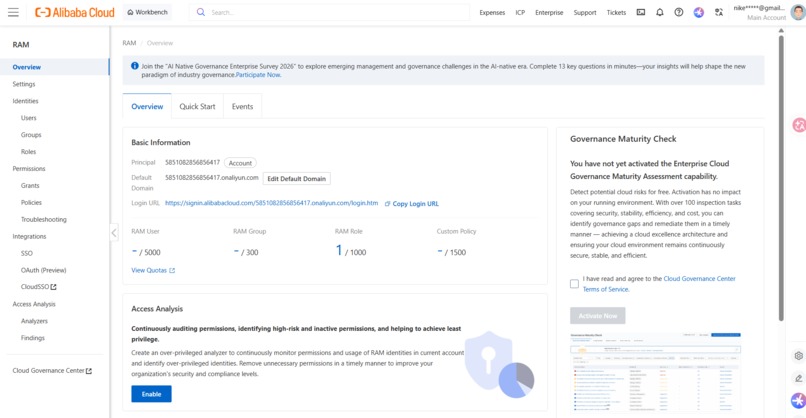Open the floating AI sparkle icon at bottom
The height and width of the screenshot is (418, 806).
(798, 400)
